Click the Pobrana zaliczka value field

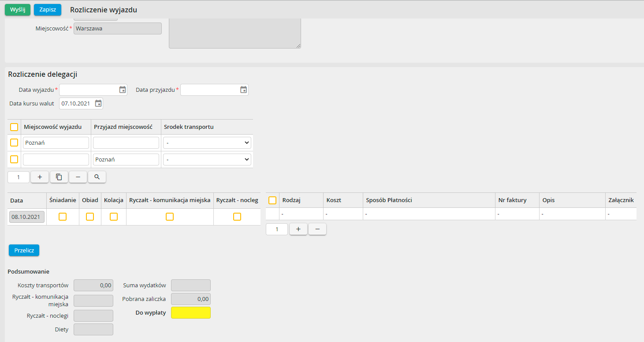[191, 299]
